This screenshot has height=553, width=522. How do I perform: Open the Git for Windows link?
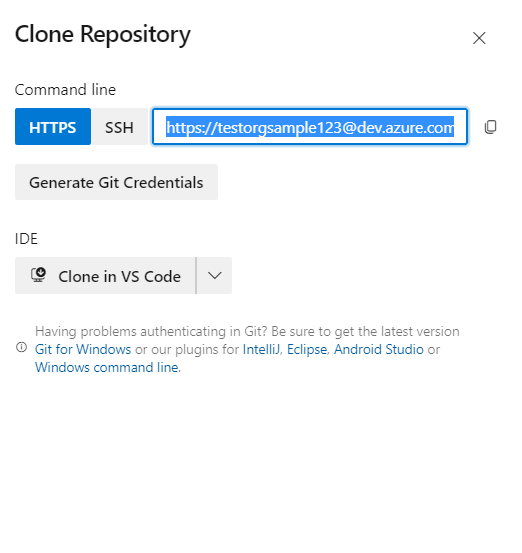coord(83,350)
